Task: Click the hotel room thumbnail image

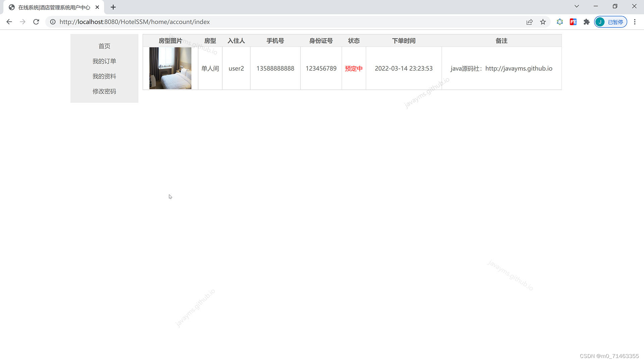Action: (x=170, y=68)
